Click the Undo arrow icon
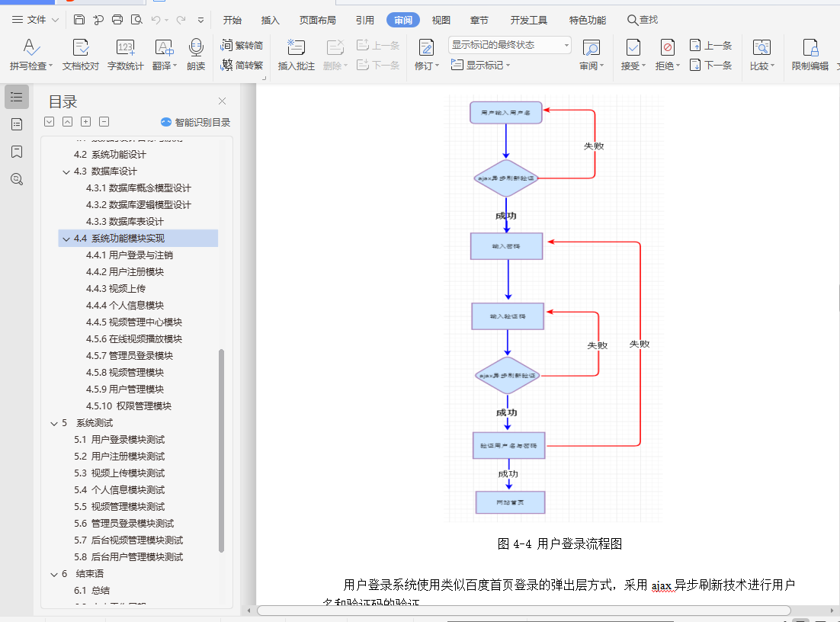The width and height of the screenshot is (840, 622). 156,20
